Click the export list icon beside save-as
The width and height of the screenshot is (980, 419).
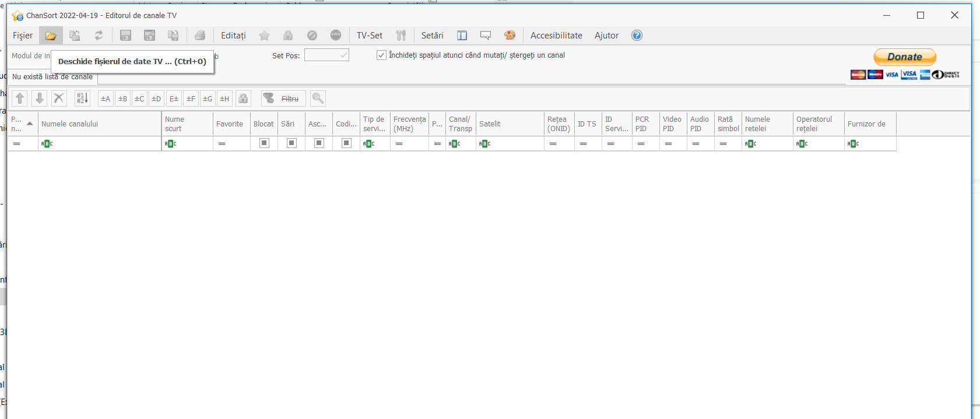[x=173, y=36]
